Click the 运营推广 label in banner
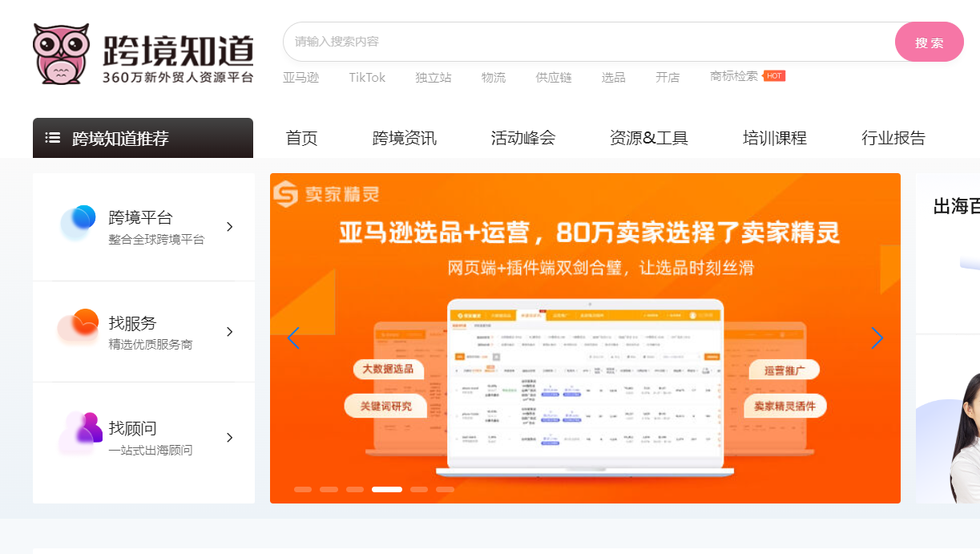Screen dimensions: 980x554 (786, 370)
